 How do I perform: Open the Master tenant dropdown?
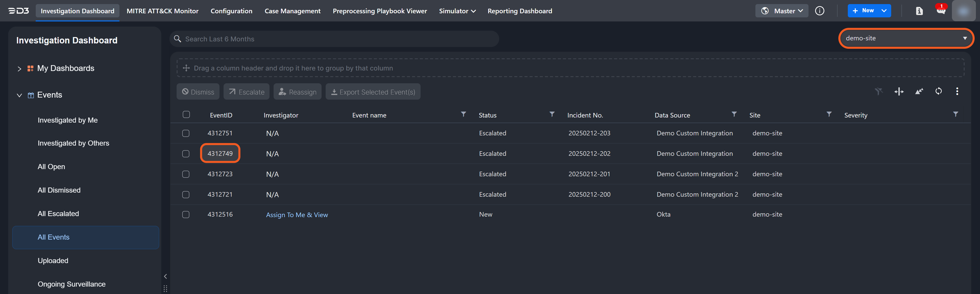782,11
